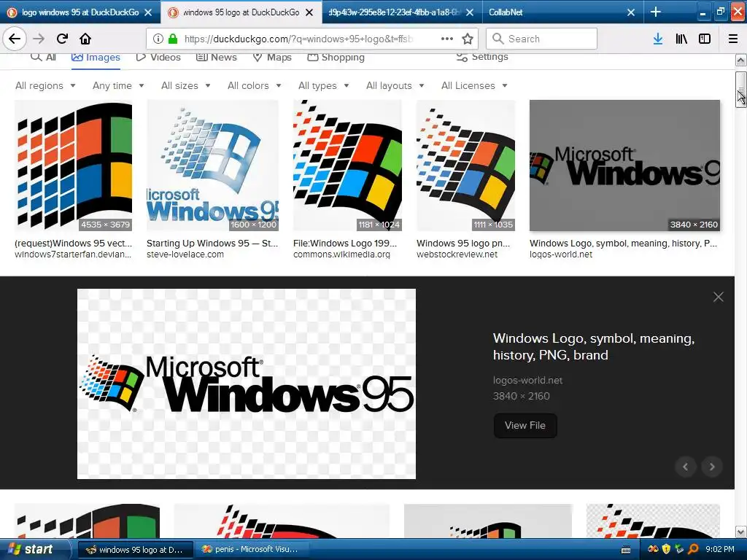Click the 9:02 PM taskbar clock
The image size is (747, 560).
pyautogui.click(x=720, y=550)
